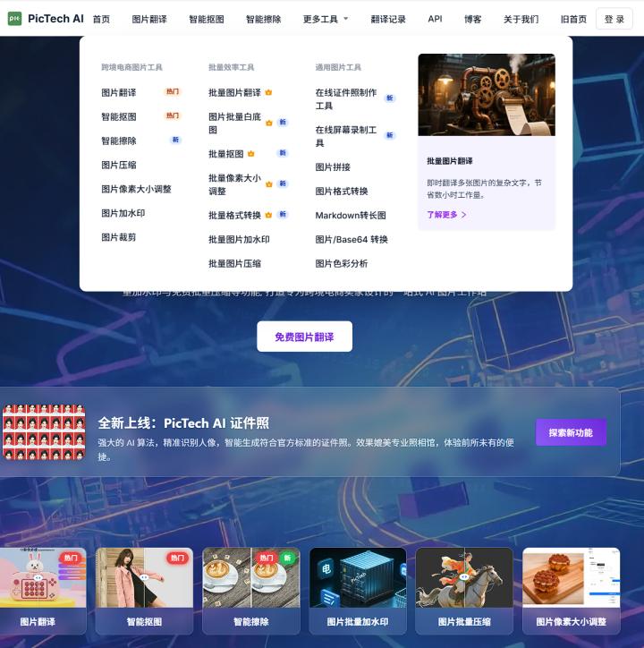
Task: Open 图片压缩 from the tools menu
Action: [119, 165]
